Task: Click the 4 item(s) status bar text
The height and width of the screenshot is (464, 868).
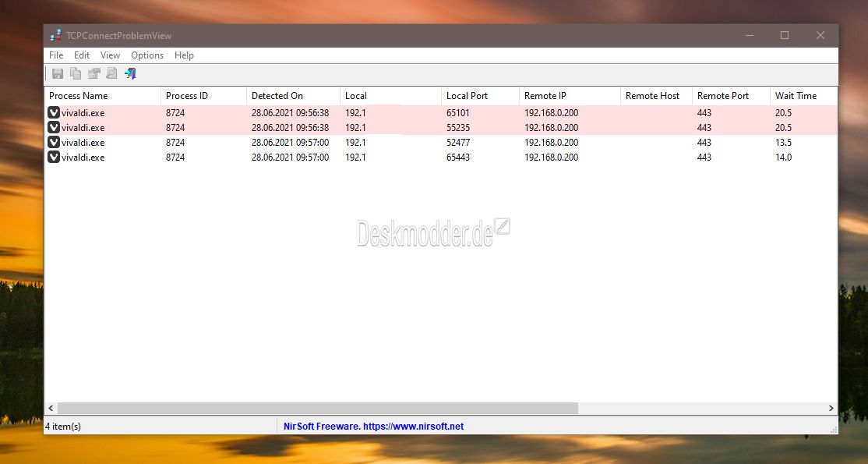Action: click(x=62, y=427)
